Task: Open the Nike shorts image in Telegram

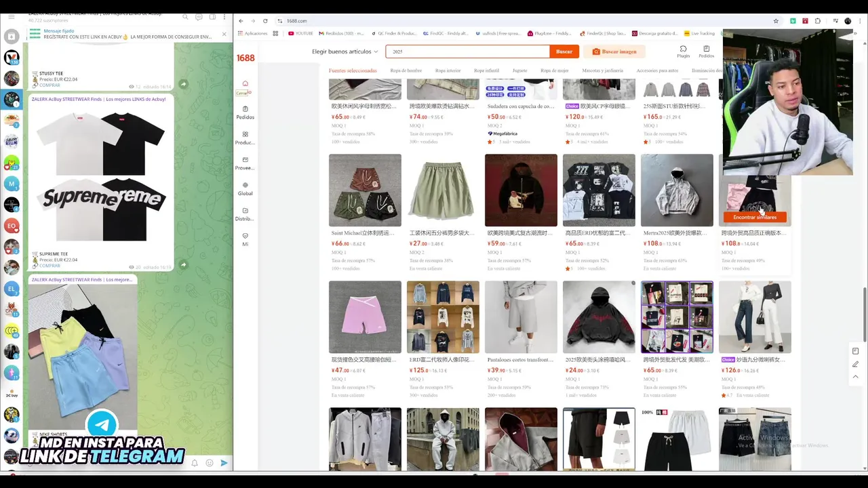Action: 81,356
